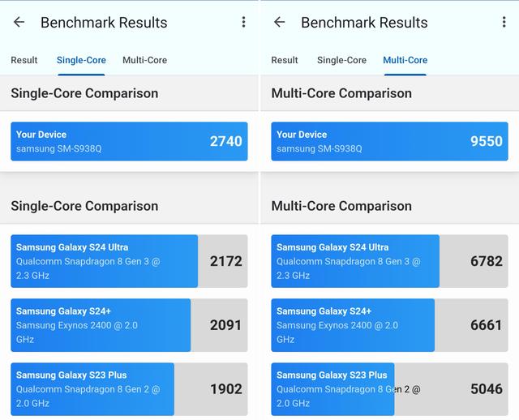Select Multi-Core tab in right panel
Viewport: 519px width, 420px height.
point(405,60)
